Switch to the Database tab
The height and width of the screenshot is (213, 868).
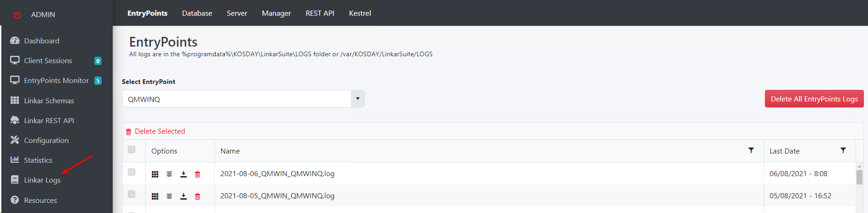pyautogui.click(x=197, y=13)
